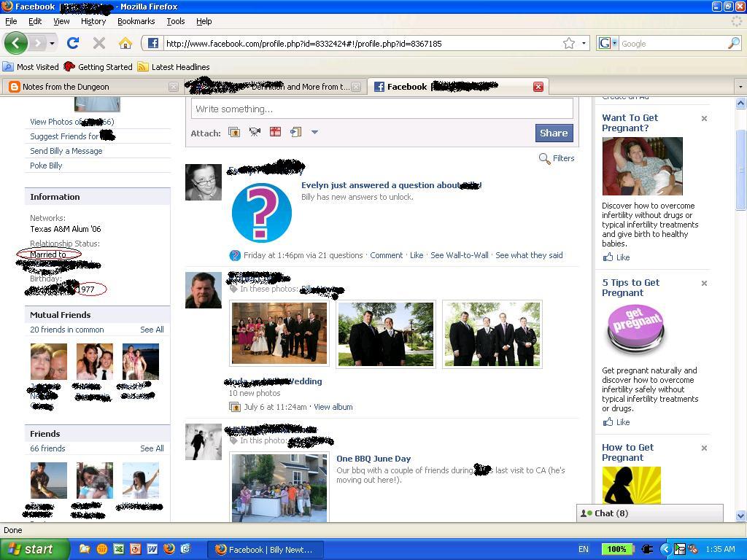Open the folder icon in quick launch

tap(85, 549)
